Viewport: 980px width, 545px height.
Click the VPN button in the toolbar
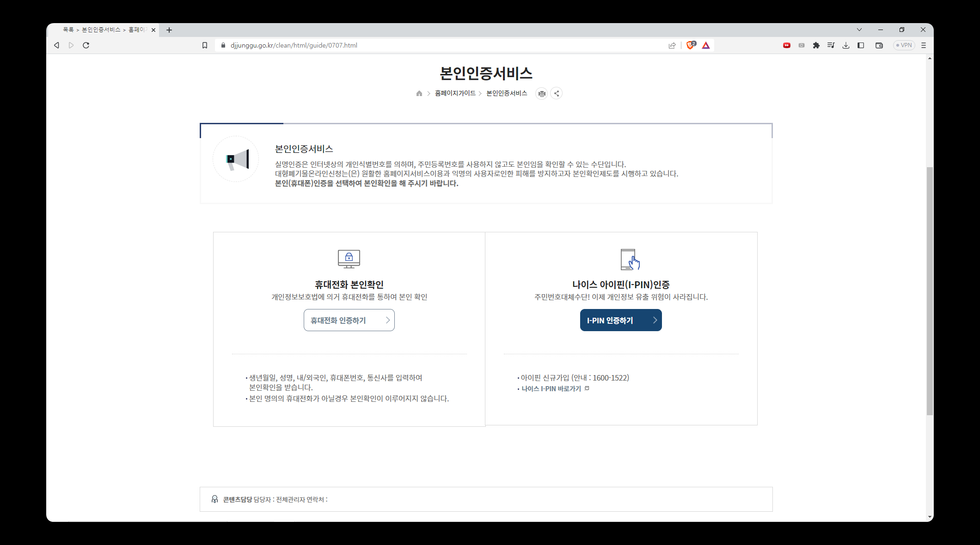pyautogui.click(x=904, y=45)
